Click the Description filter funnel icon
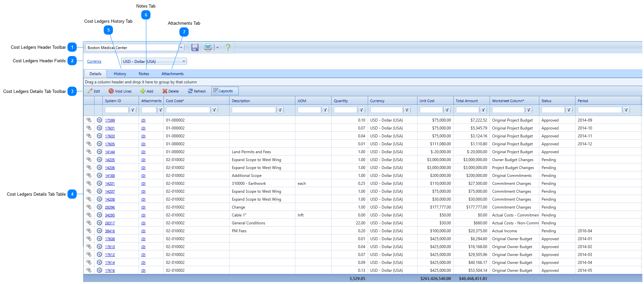This screenshot has height=284, width=644. 280,110
